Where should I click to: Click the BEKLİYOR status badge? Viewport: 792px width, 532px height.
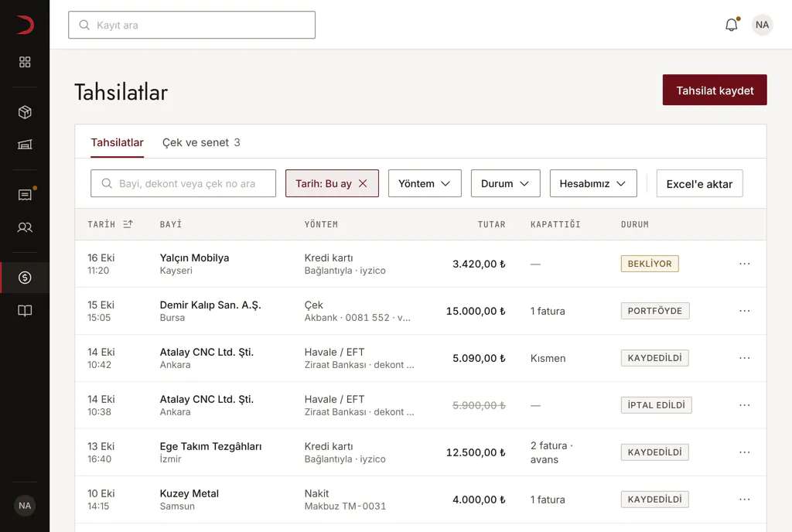pyautogui.click(x=650, y=264)
